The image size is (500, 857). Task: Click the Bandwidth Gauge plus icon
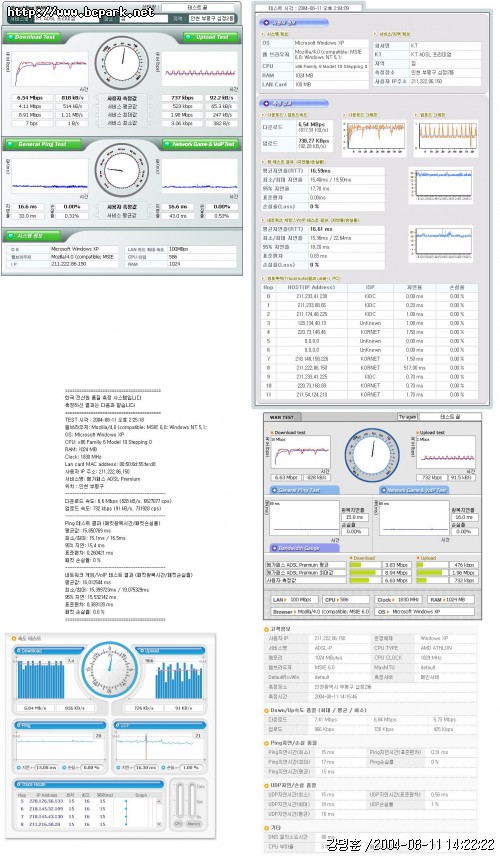pos(274,548)
